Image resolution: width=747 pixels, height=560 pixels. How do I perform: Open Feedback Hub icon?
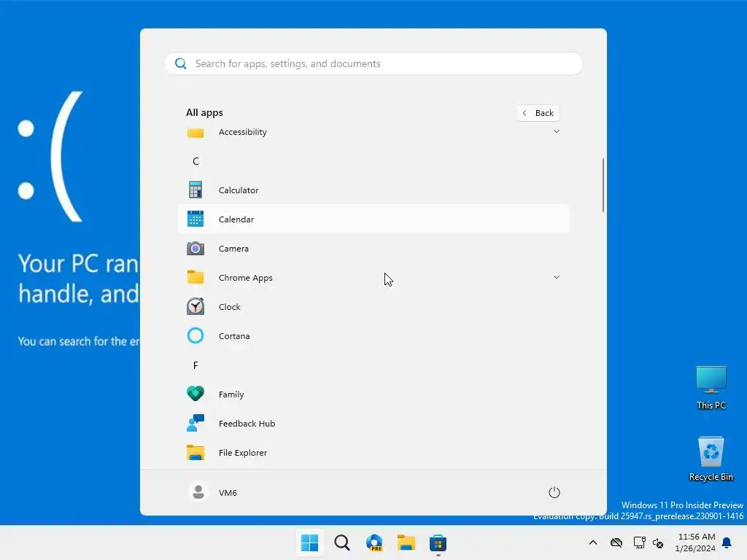(x=196, y=424)
